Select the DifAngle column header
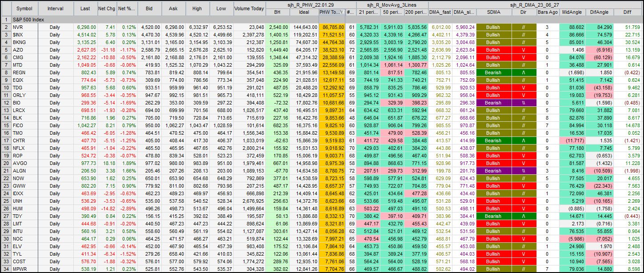Viewport: 644px width, 273px height. pos(600,12)
